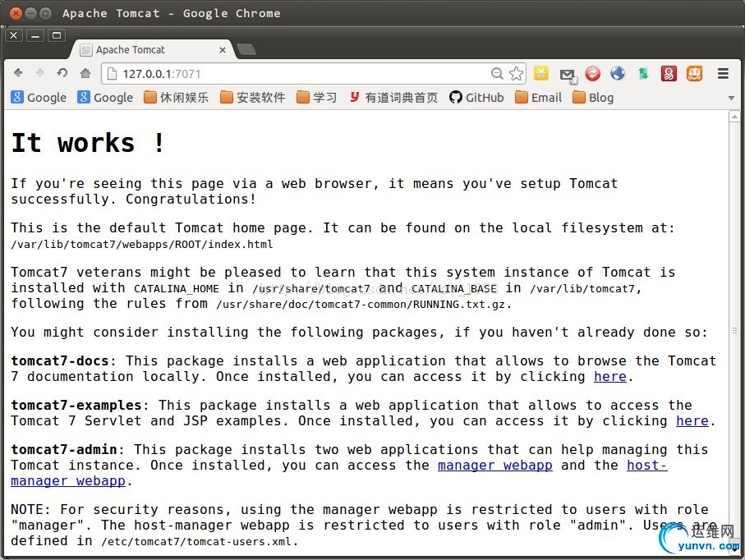Screen dimensions: 745x560
Task: Click the page icon in address bar
Action: click(x=112, y=74)
